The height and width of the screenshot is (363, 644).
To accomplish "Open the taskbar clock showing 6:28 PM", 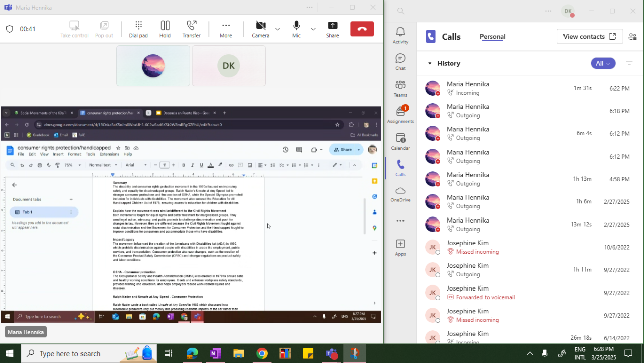I will pos(603,353).
